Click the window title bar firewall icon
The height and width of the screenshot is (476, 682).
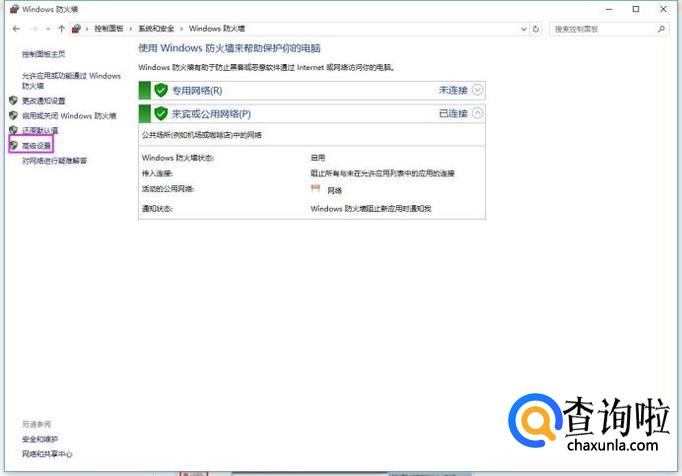coord(15,9)
